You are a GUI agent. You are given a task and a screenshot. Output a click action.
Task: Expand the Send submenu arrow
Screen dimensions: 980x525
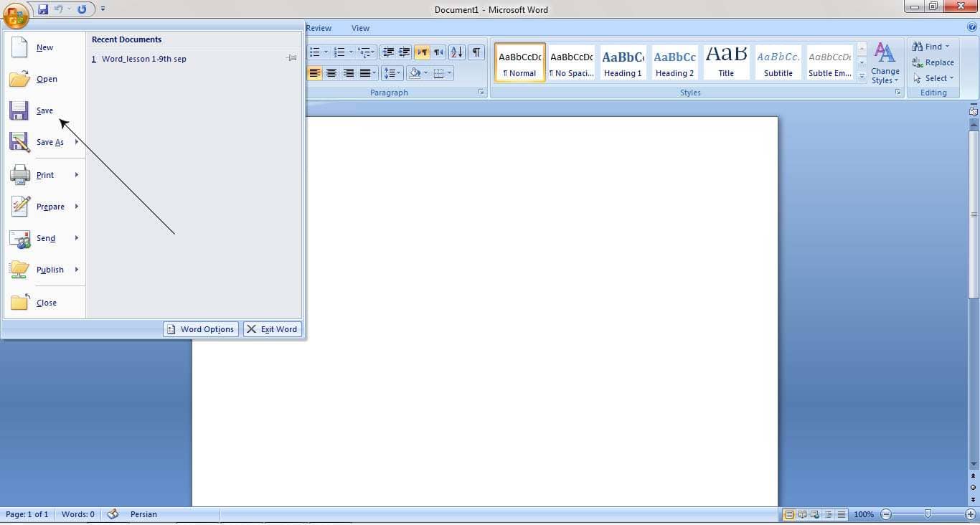coord(77,238)
